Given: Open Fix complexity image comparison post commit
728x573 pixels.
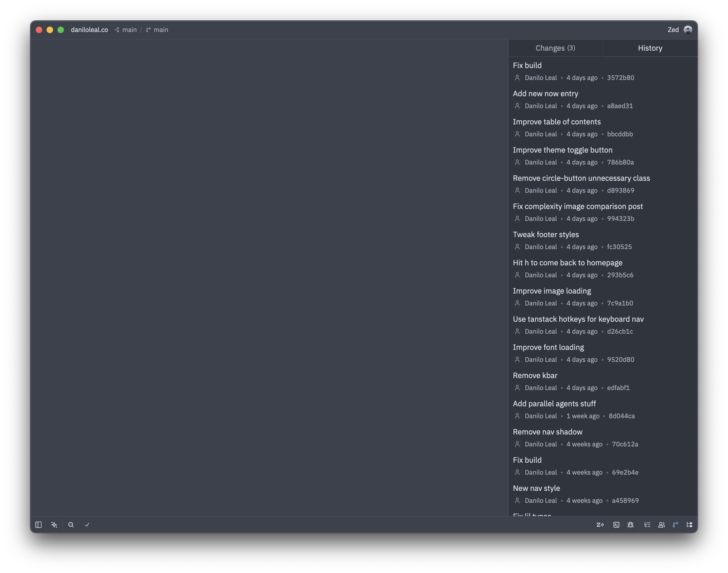Looking at the screenshot, I should click(603, 212).
